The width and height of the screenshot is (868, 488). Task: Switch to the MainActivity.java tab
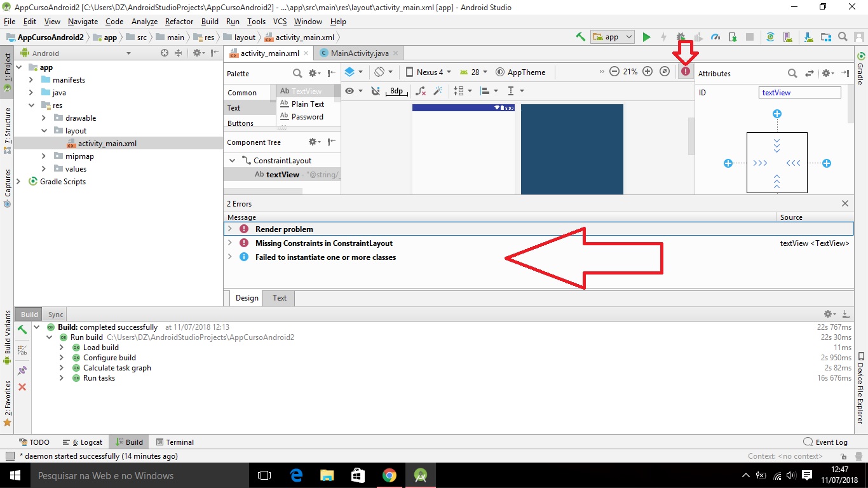point(360,53)
